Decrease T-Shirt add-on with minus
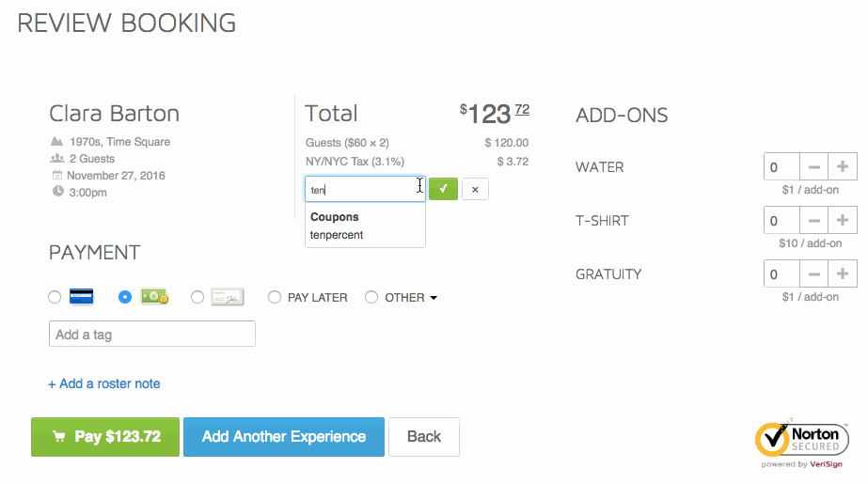The height and width of the screenshot is (484, 868). 813,221
